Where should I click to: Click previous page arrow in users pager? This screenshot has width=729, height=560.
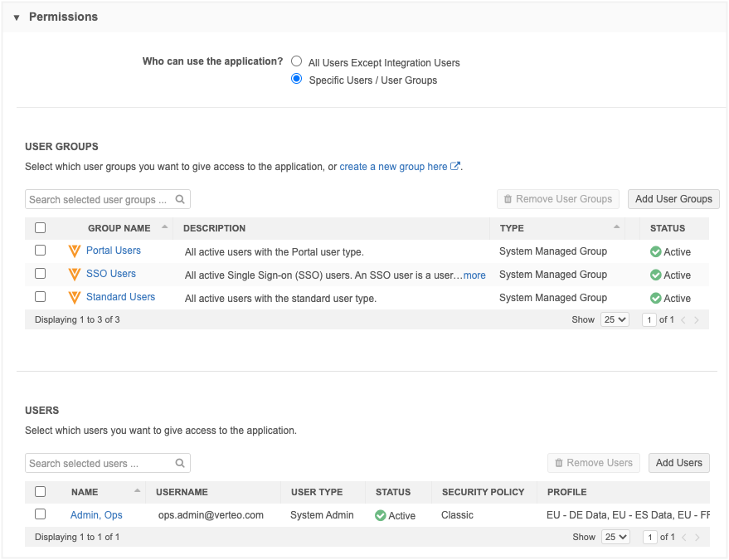tap(683, 537)
